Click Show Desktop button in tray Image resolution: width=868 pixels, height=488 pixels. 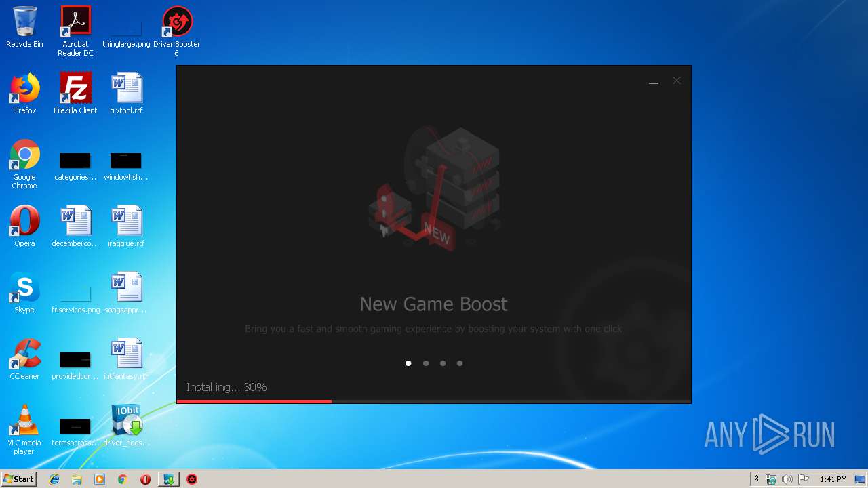[x=861, y=479]
